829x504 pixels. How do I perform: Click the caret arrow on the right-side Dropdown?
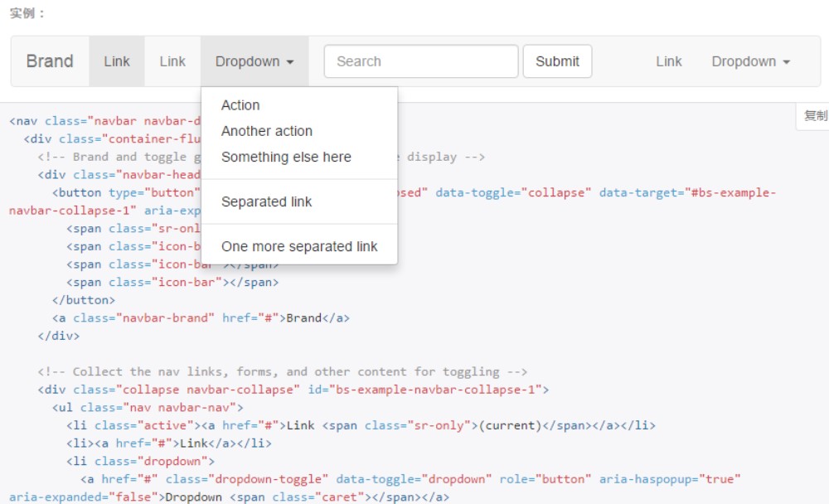pos(786,62)
